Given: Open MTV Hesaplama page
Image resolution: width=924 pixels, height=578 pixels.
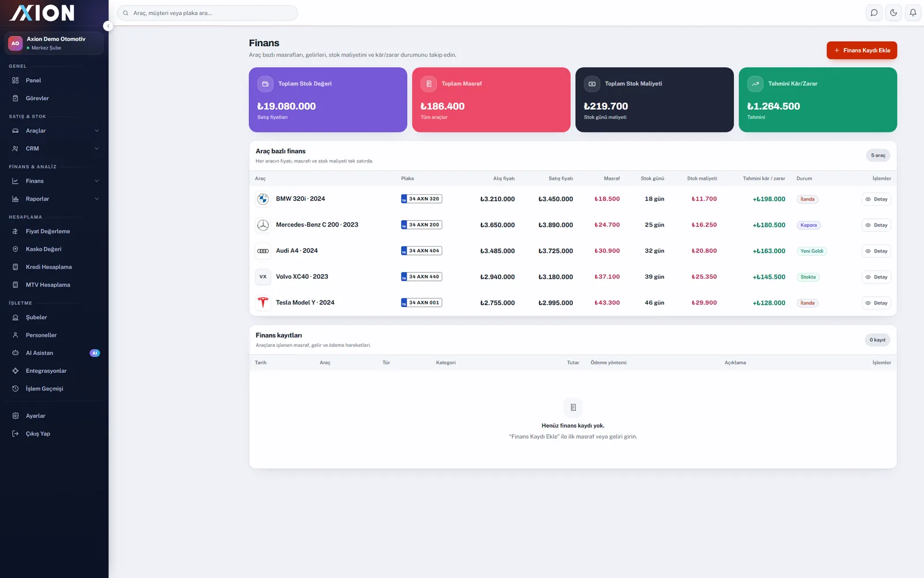Looking at the screenshot, I should [54, 285].
